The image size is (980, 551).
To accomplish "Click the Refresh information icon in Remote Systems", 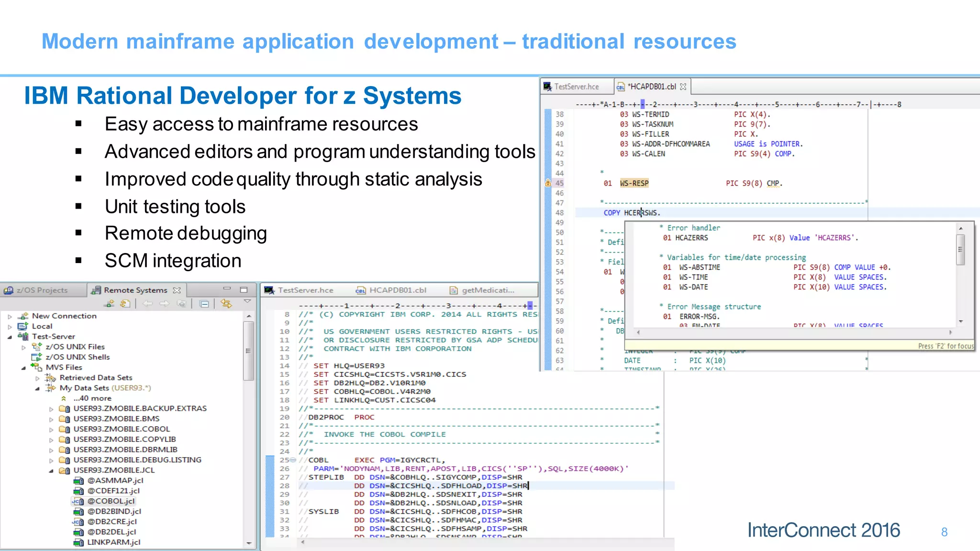I will [x=125, y=304].
